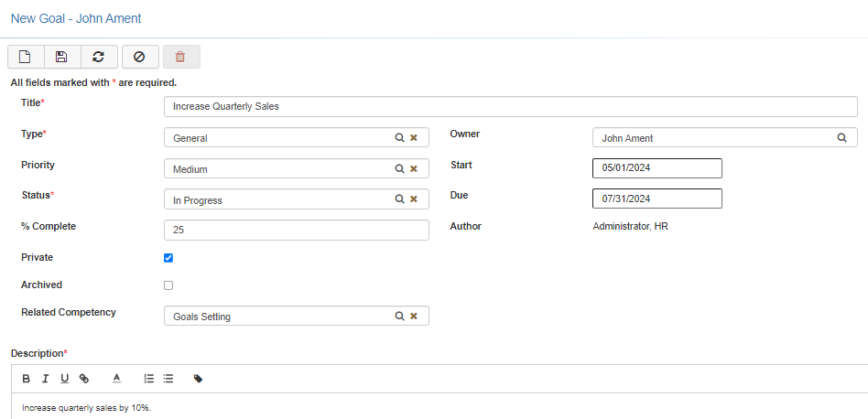Uncheck the Private checkbox
Viewport: 868px width, 419px height.
(168, 258)
